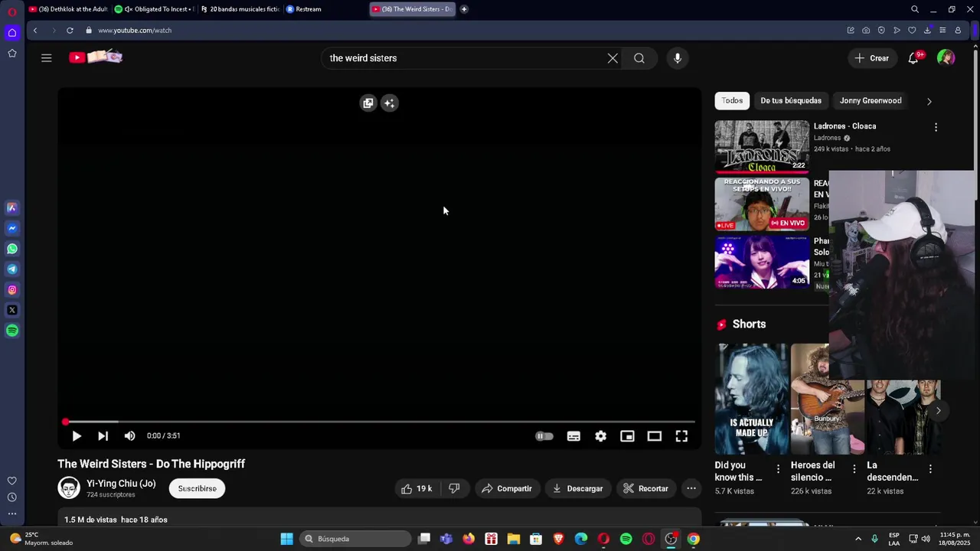Open Chrome from the taskbar
The image size is (980, 551).
tap(693, 539)
